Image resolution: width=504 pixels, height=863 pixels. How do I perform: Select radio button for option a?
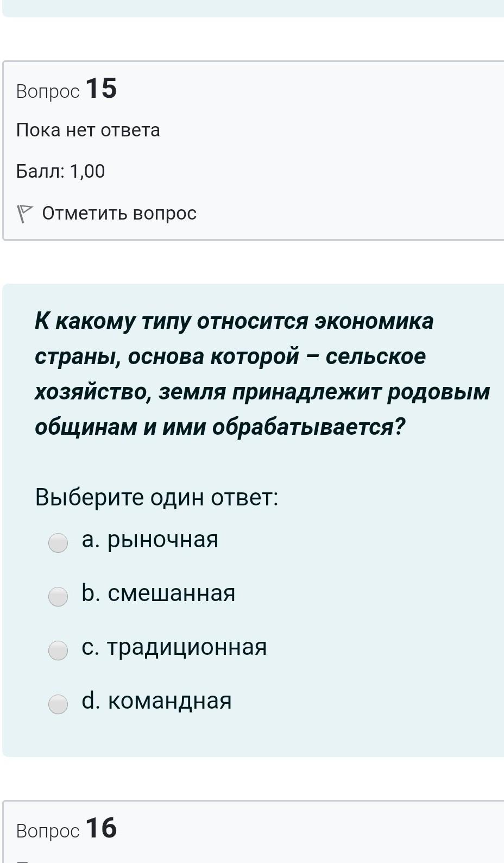[58, 542]
